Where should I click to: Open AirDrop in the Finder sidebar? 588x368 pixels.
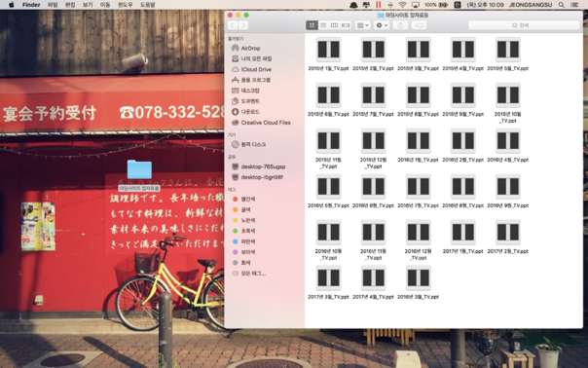(x=246, y=48)
